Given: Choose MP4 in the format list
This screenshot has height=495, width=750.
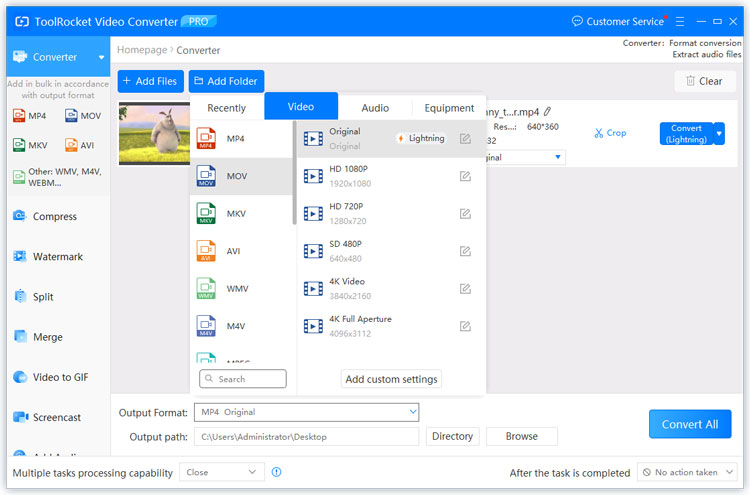Looking at the screenshot, I should 241,139.
